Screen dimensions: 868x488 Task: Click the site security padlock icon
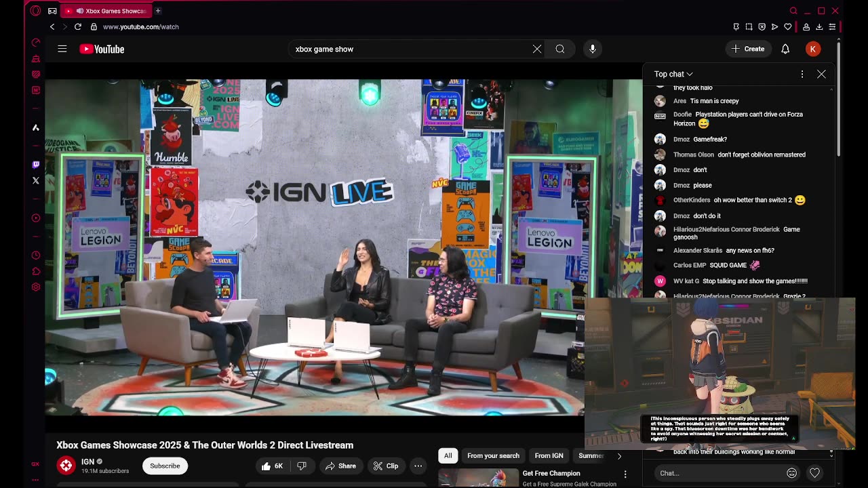click(94, 26)
